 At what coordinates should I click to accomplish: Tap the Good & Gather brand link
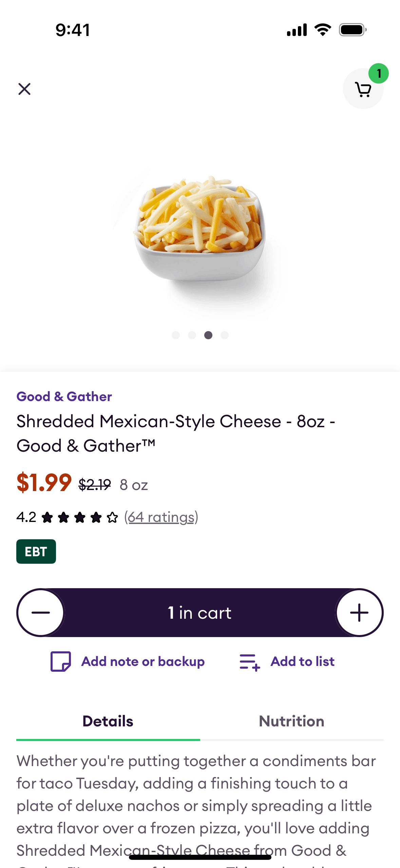[x=64, y=396]
